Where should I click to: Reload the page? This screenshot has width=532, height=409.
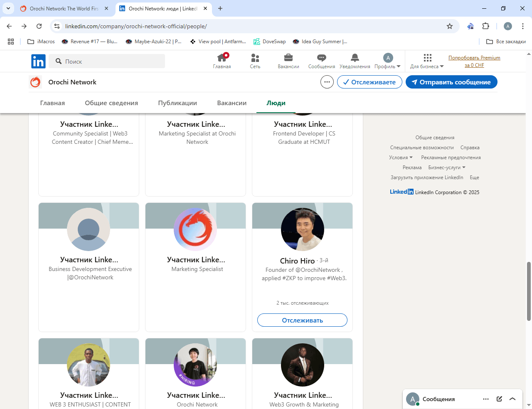tap(39, 26)
